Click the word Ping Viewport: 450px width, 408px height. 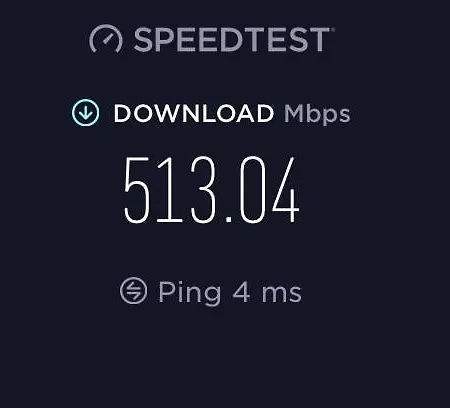pos(189,293)
